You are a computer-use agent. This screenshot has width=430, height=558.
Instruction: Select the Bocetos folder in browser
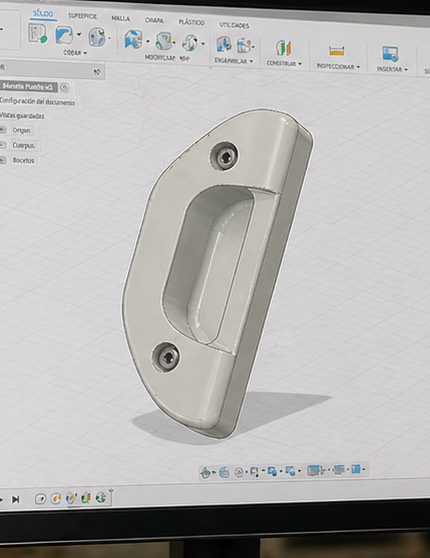tap(23, 160)
